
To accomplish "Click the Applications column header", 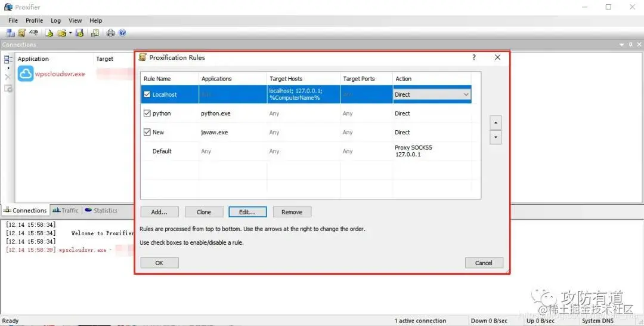I will [x=233, y=79].
